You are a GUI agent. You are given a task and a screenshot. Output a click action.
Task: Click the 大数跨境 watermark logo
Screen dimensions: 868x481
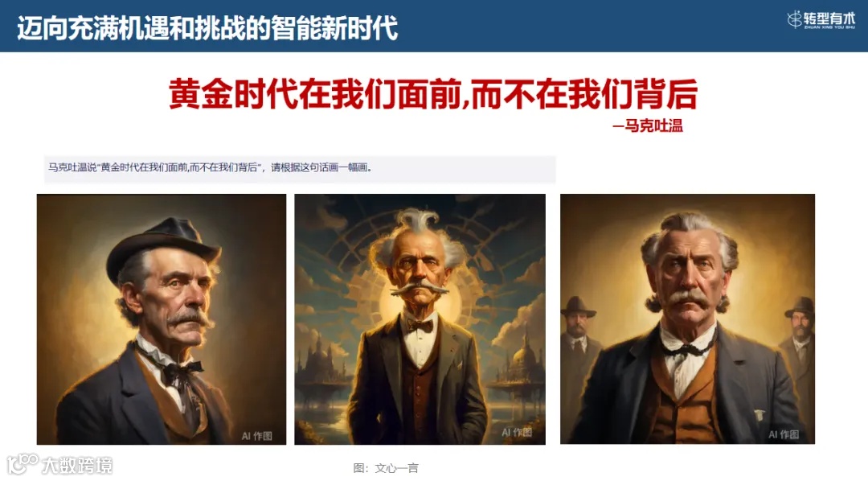tap(23, 464)
